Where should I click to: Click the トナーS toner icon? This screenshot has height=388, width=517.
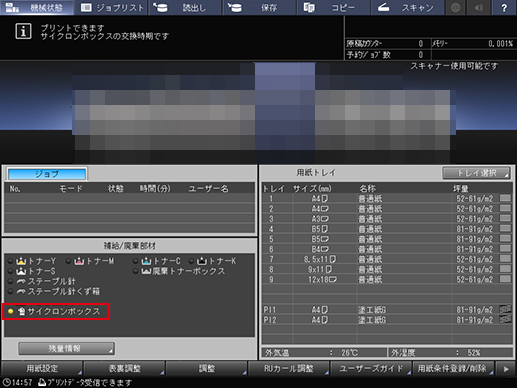pyautogui.click(x=21, y=271)
